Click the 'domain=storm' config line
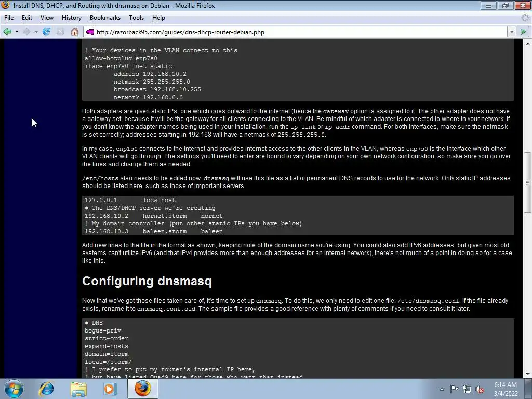 (106, 354)
